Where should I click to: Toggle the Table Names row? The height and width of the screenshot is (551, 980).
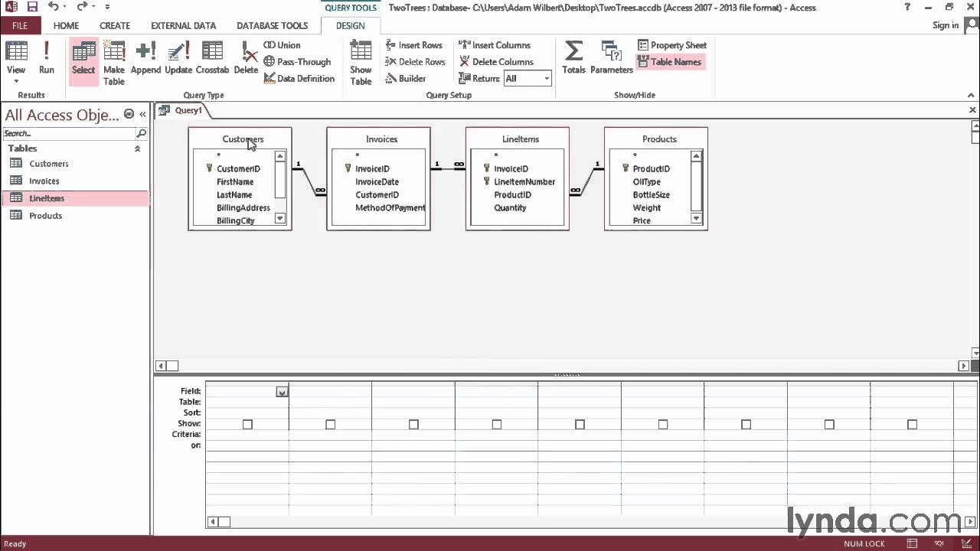[669, 62]
